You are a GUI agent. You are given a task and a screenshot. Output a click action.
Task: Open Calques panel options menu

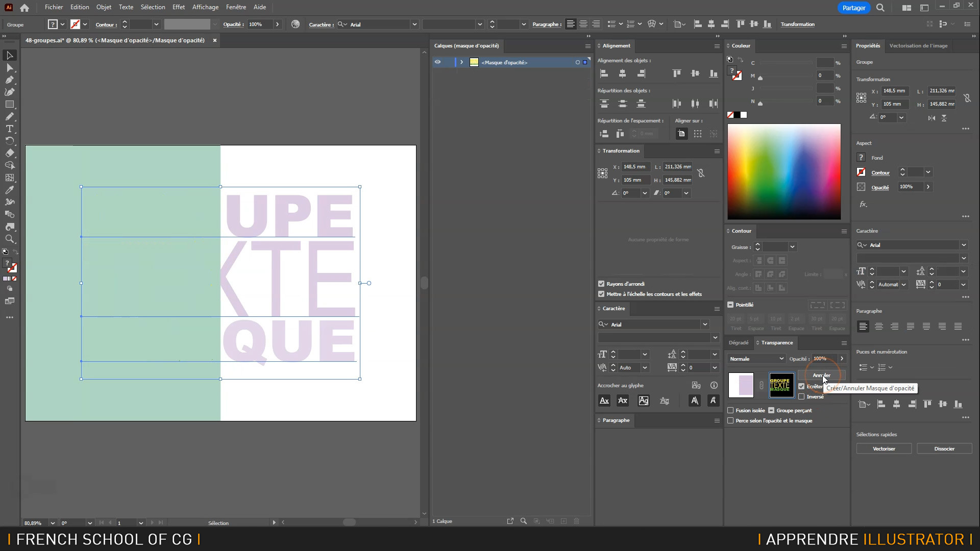pos(587,46)
